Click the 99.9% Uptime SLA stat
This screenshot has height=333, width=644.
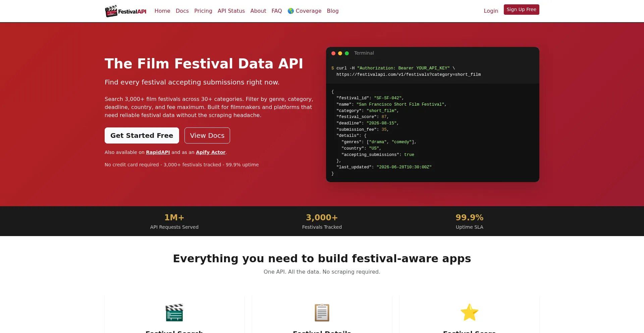(470, 221)
